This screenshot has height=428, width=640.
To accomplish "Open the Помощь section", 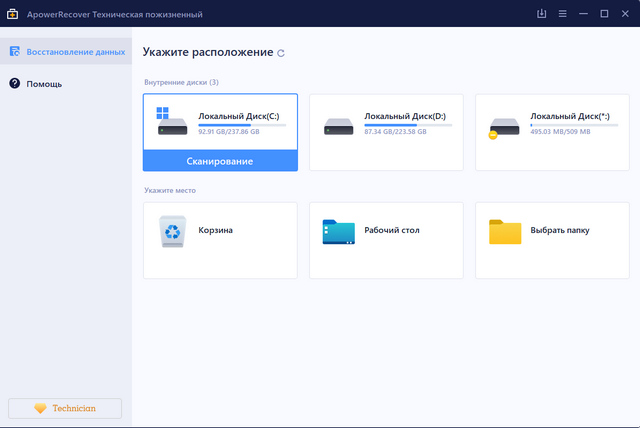I will 66,84.
